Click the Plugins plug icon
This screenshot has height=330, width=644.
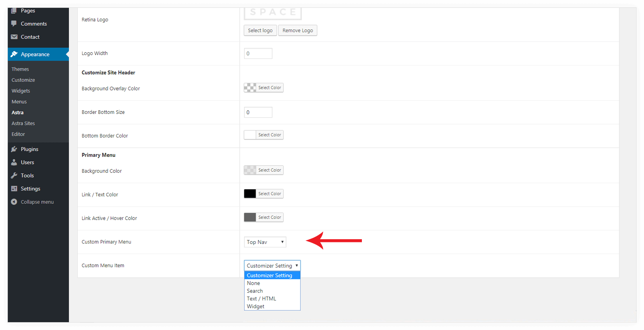coord(14,149)
